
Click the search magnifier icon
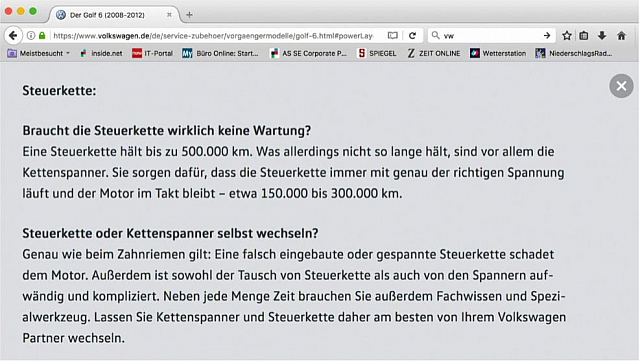(x=436, y=36)
